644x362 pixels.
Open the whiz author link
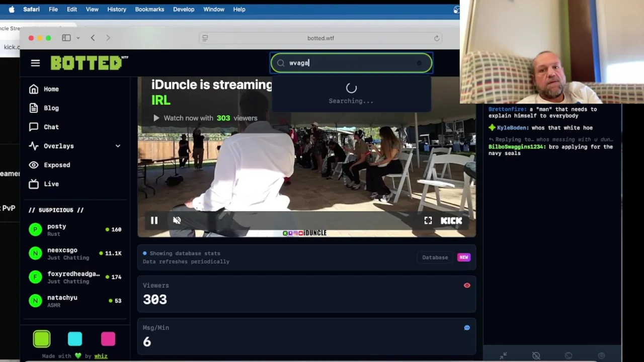point(101,356)
